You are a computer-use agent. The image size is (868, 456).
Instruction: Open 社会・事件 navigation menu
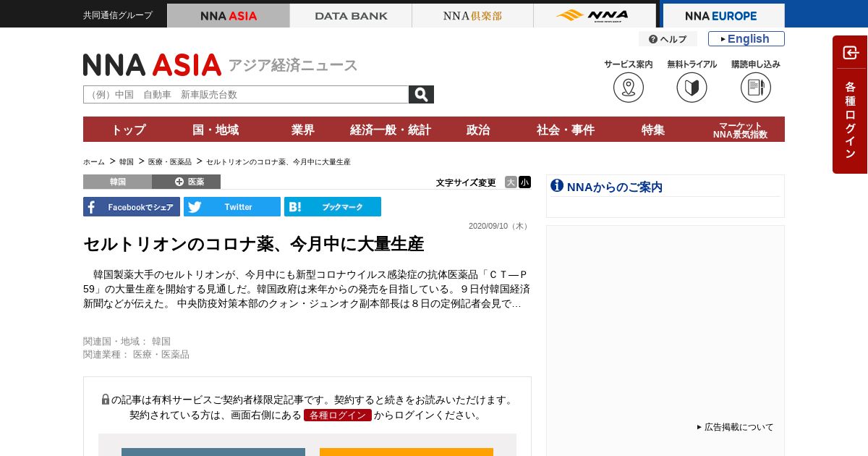566,130
